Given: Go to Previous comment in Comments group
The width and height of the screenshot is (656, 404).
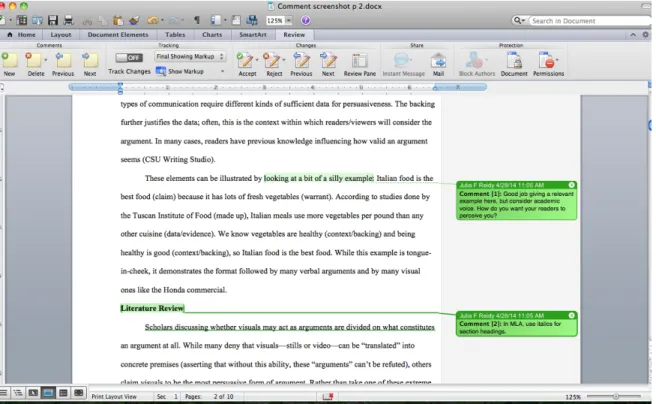Looking at the screenshot, I should point(63,60).
